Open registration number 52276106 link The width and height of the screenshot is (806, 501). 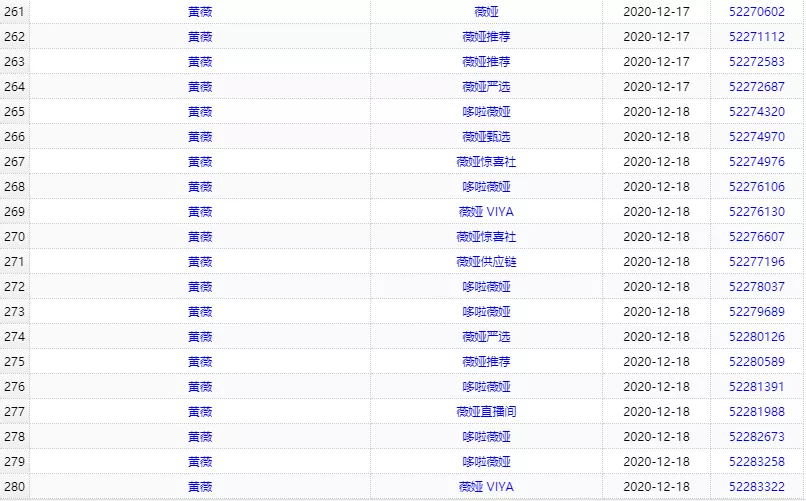(757, 187)
